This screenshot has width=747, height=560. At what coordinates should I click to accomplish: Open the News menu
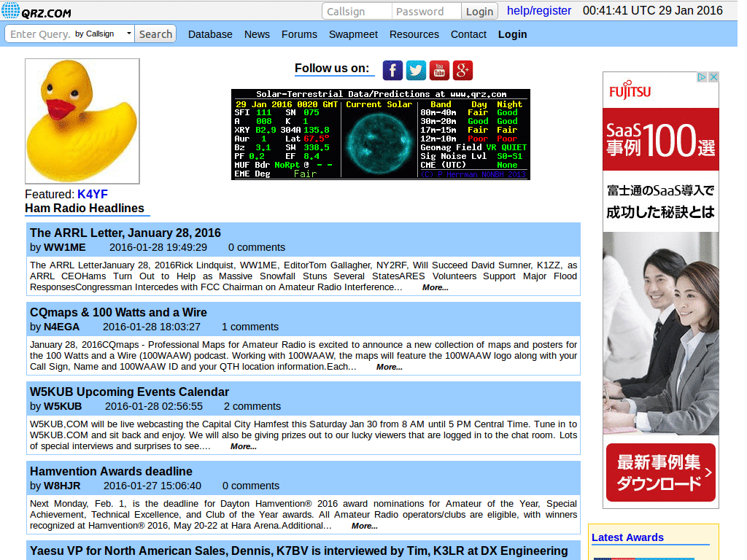coord(257,34)
